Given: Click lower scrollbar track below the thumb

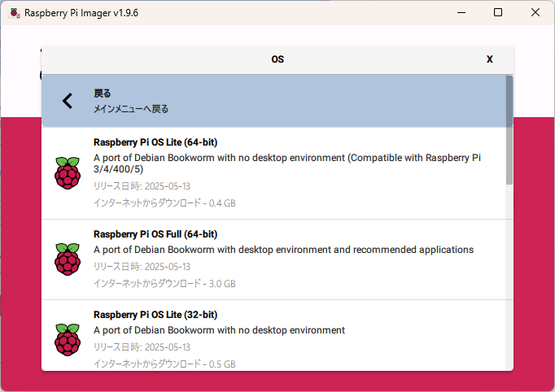Looking at the screenshot, I should pyautogui.click(x=509, y=277).
